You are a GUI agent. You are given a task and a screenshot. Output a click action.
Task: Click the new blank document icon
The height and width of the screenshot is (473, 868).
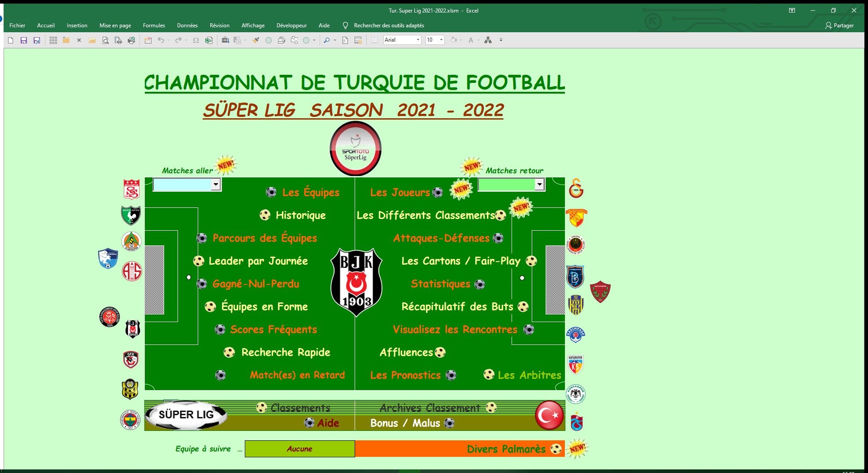11,40
